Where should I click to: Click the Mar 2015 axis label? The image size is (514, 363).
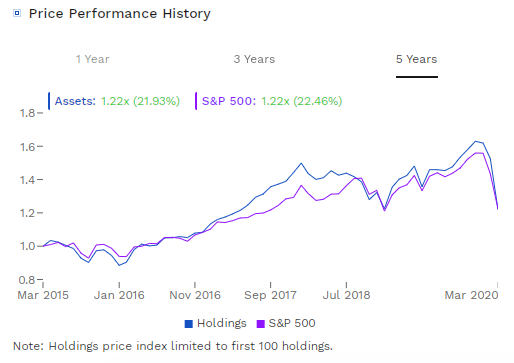[x=43, y=295]
